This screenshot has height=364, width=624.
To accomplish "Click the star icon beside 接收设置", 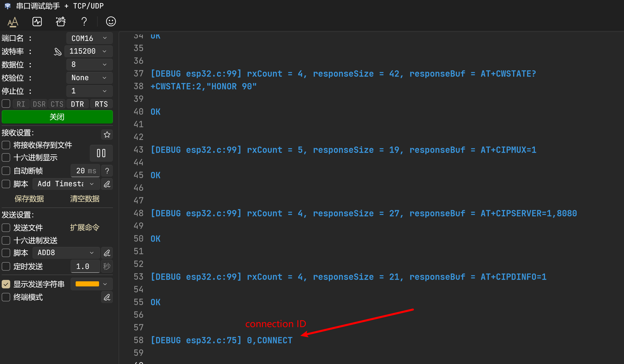I will [x=107, y=135].
